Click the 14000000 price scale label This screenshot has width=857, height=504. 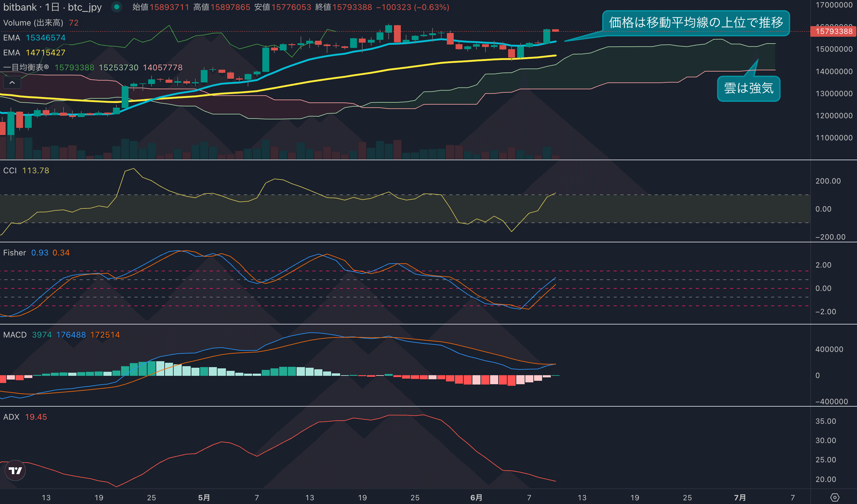point(834,72)
